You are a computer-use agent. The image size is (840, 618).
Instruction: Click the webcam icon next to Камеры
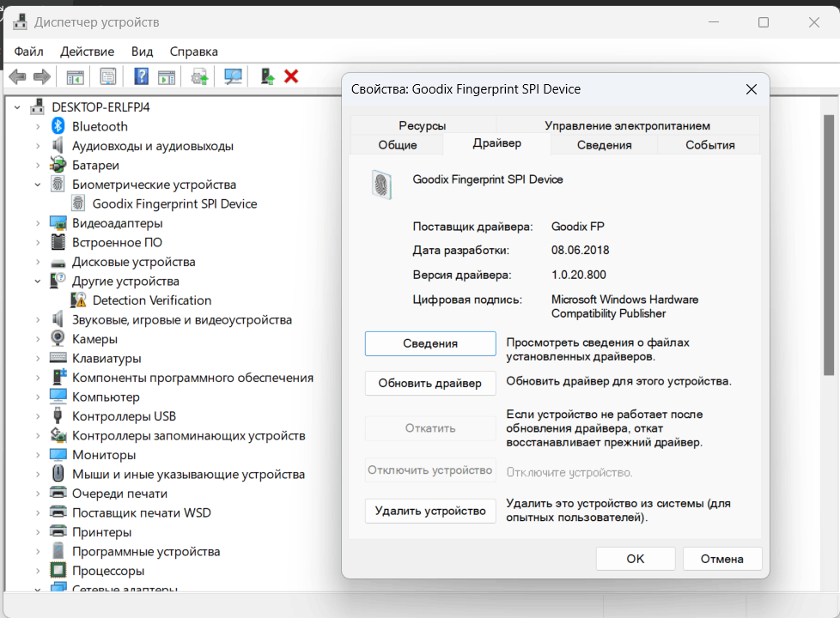(58, 338)
